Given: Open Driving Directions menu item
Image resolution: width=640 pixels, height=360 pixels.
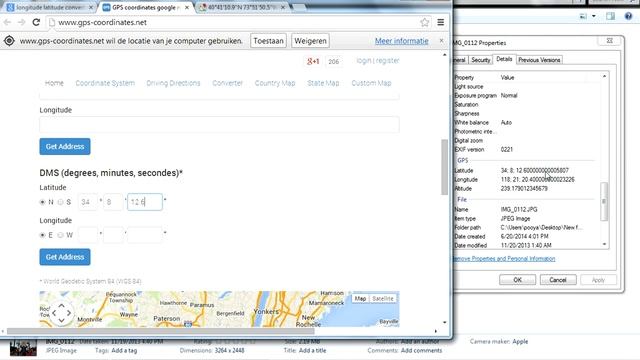Looking at the screenshot, I should coord(173,83).
